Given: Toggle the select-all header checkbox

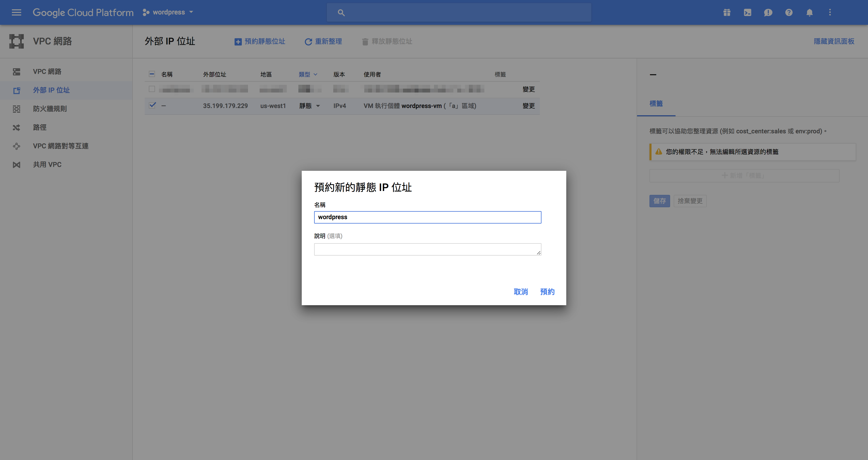Looking at the screenshot, I should (x=152, y=74).
